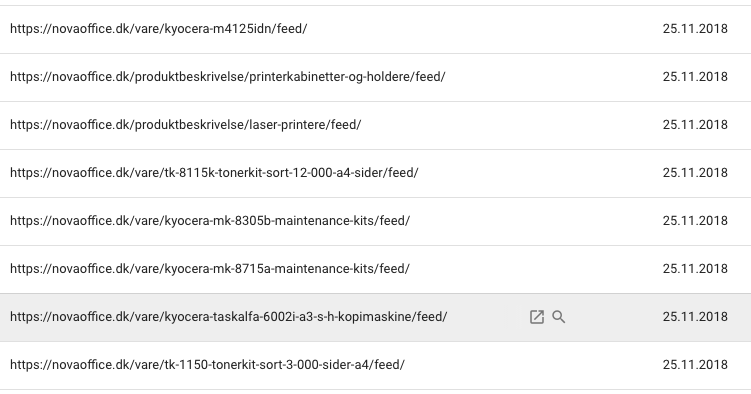The image size is (751, 394).
Task: Click empty area of the highlighted taskalfa row
Action: pos(613,317)
